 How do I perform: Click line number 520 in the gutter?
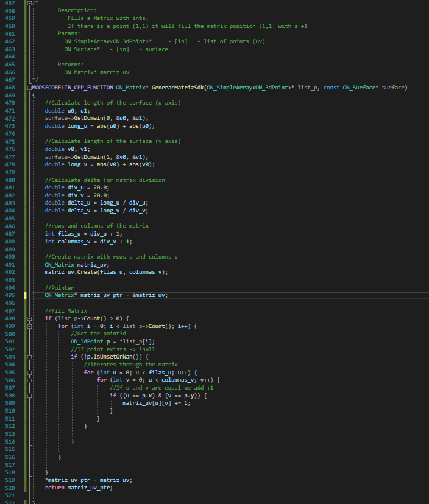pos(10,488)
